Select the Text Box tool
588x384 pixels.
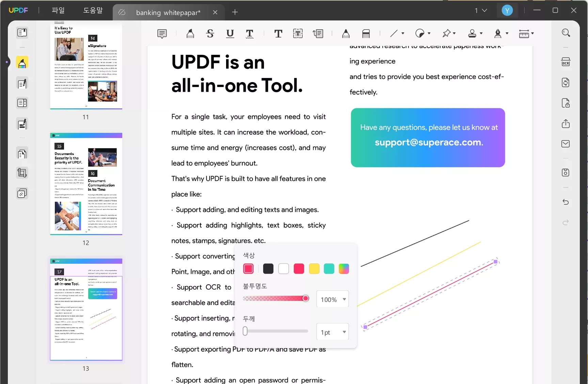[x=298, y=33]
